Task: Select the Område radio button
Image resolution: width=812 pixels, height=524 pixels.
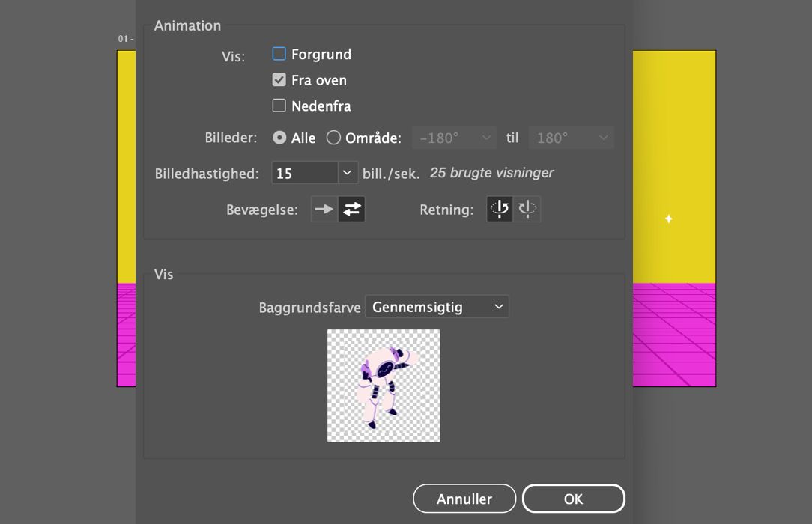Action: (x=333, y=138)
